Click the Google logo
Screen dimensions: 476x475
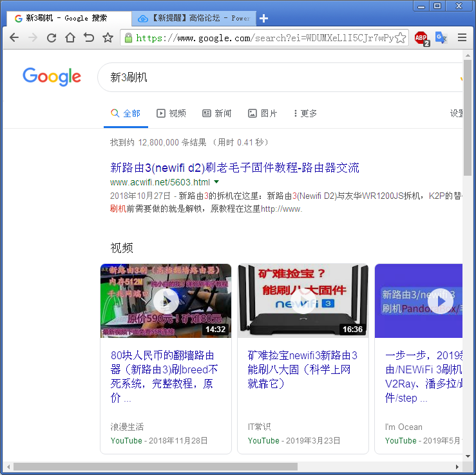point(52,77)
